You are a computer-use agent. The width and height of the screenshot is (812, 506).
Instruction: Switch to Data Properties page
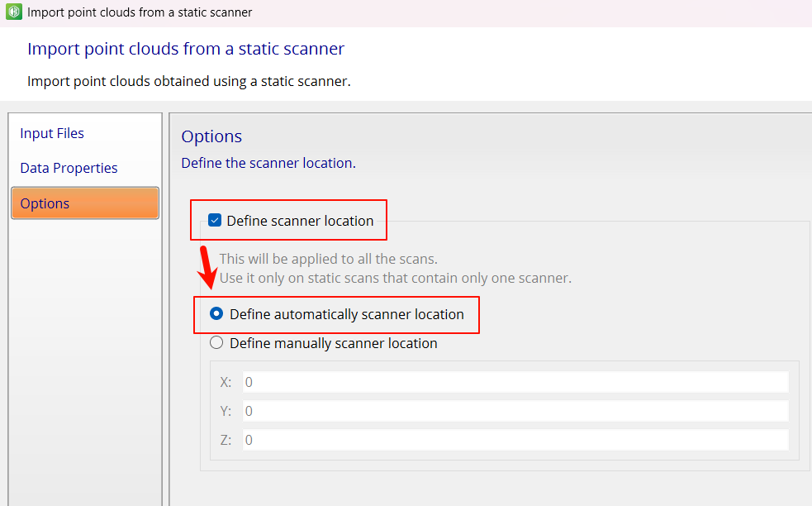[69, 168]
